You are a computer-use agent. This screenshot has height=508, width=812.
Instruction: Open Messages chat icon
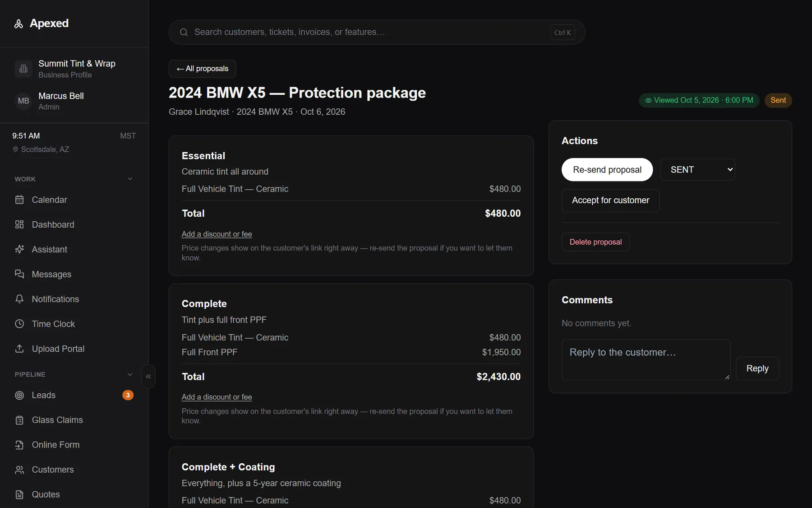[x=19, y=274]
